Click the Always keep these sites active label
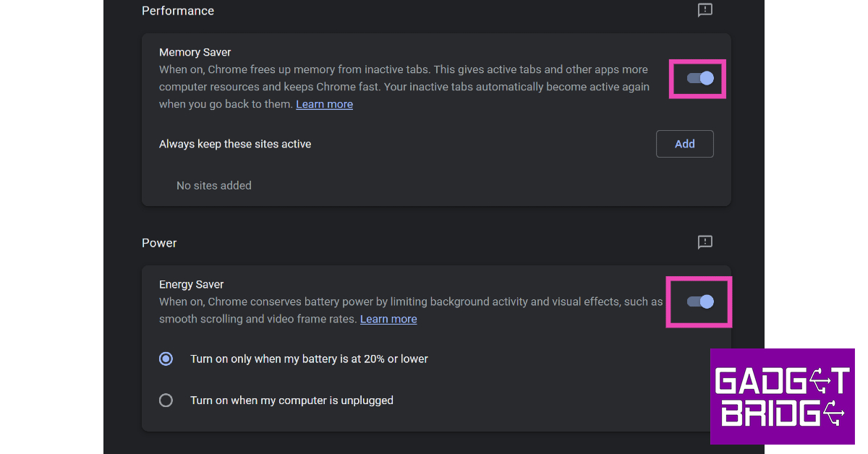Viewport: 868px width, 454px height. point(235,144)
